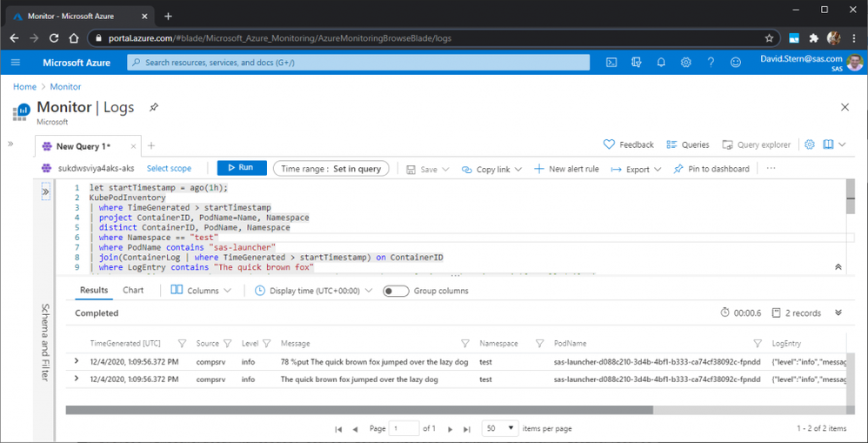This screenshot has width=868, height=443.
Task: Switch to the Results tab
Action: click(x=94, y=290)
